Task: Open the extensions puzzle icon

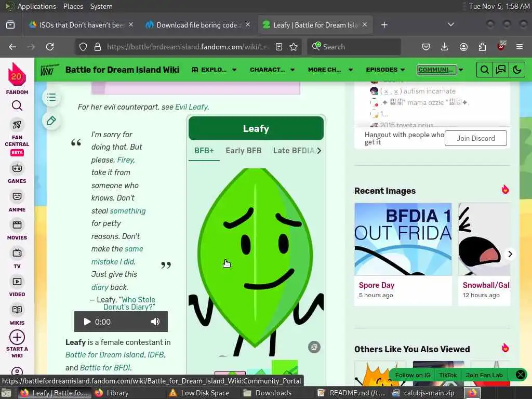Action: pos(482,47)
